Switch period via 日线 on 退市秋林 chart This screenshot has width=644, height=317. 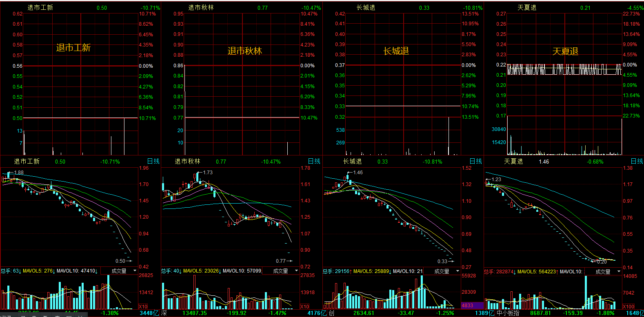[314, 162]
